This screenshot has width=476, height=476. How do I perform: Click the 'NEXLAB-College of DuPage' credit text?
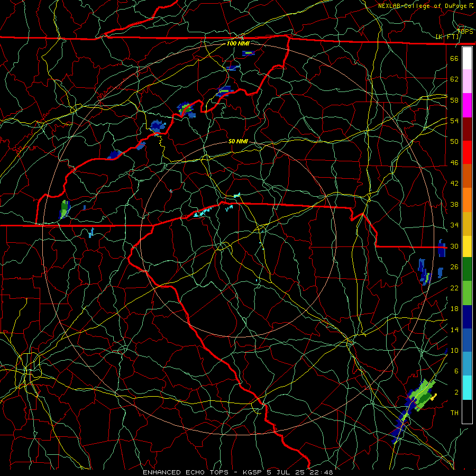(423, 6)
